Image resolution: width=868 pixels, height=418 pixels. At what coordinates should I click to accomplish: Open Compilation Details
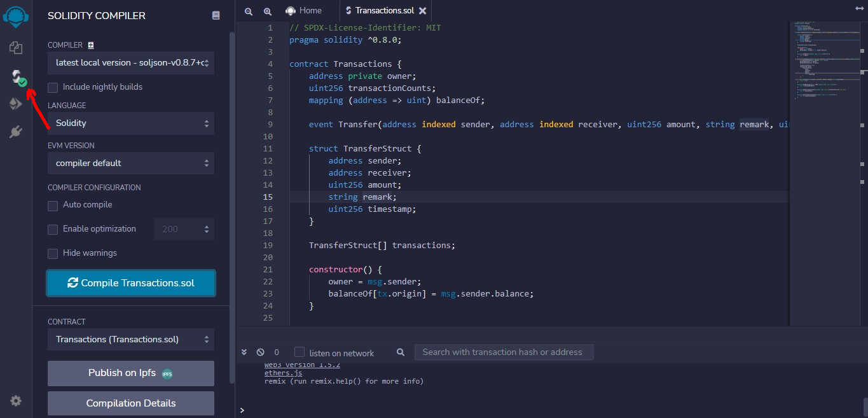coord(131,403)
